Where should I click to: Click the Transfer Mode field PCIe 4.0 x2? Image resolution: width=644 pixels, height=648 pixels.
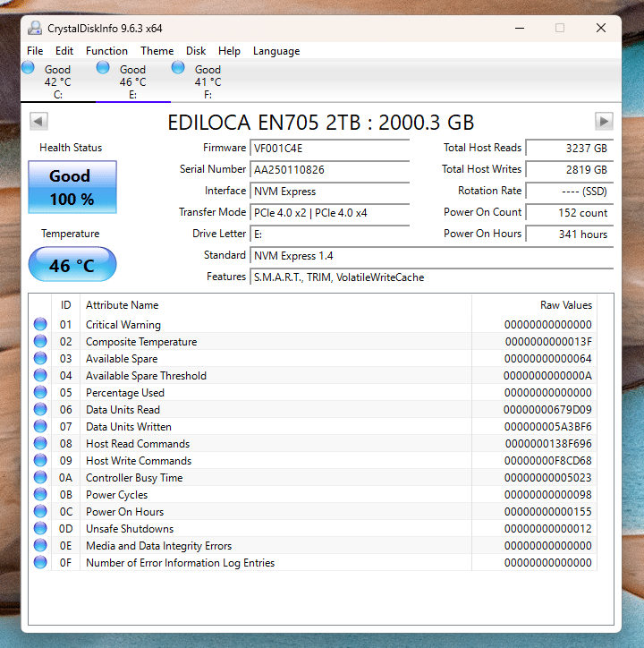tap(330, 212)
